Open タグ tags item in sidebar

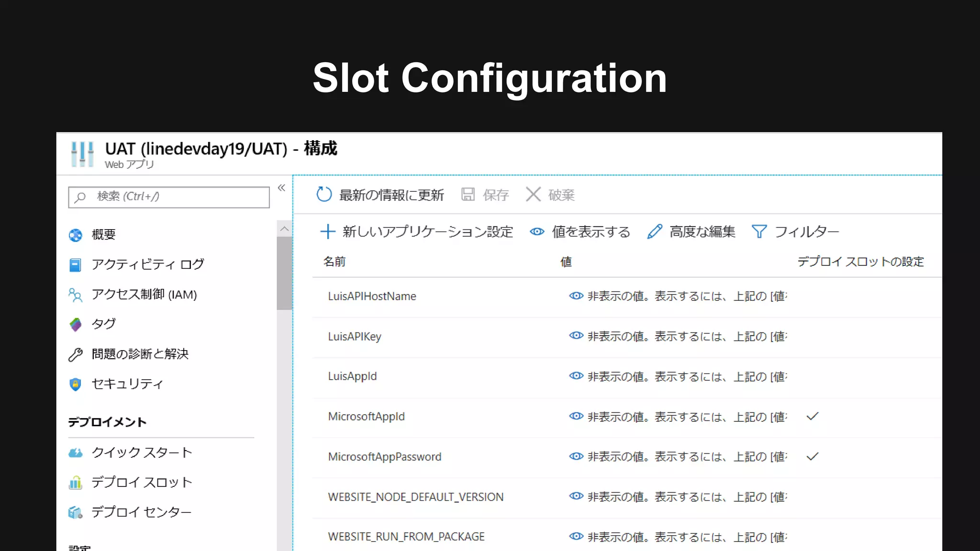click(103, 324)
